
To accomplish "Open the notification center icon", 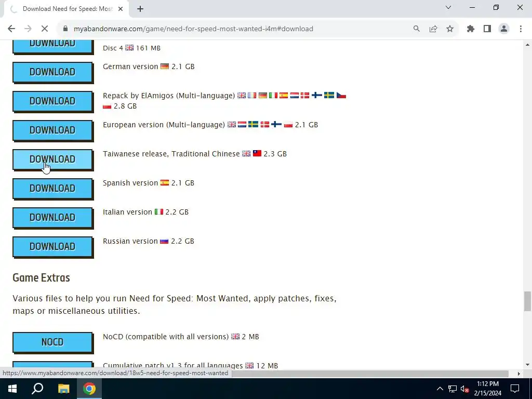I will pyautogui.click(x=515, y=389).
